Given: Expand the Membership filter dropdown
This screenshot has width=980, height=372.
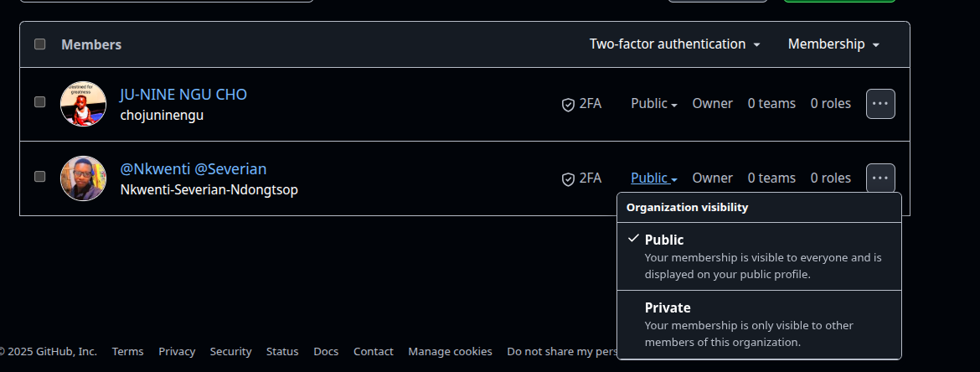Looking at the screenshot, I should click(833, 44).
